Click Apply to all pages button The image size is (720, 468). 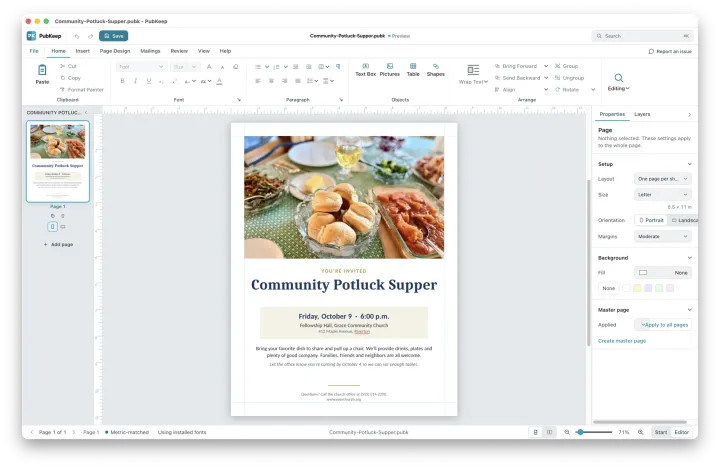pyautogui.click(x=666, y=325)
